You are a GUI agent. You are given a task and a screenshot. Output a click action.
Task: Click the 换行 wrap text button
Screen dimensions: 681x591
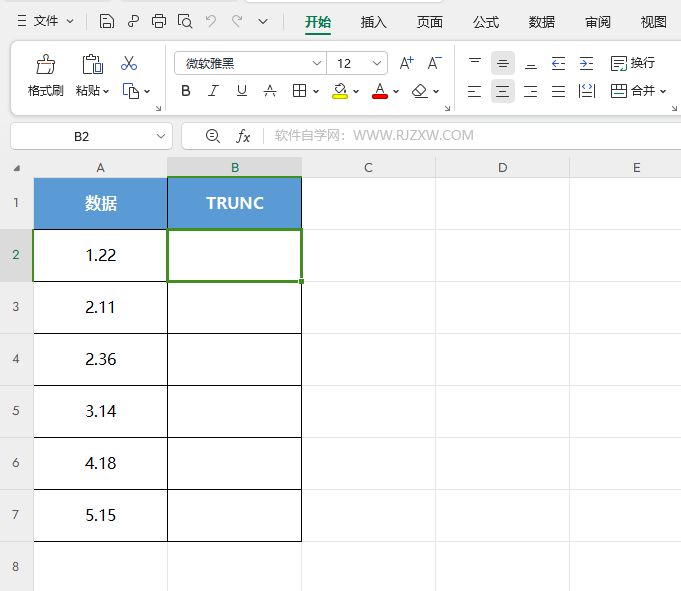[x=632, y=63]
